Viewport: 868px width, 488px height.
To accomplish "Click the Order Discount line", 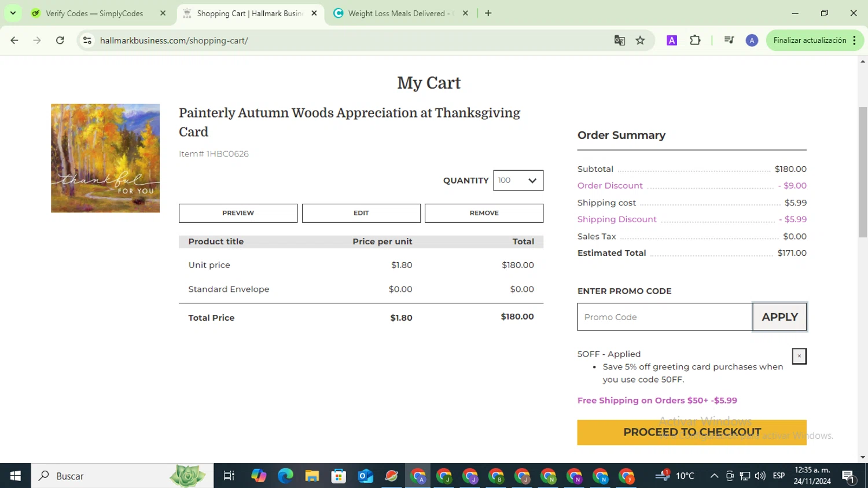I will (x=692, y=186).
